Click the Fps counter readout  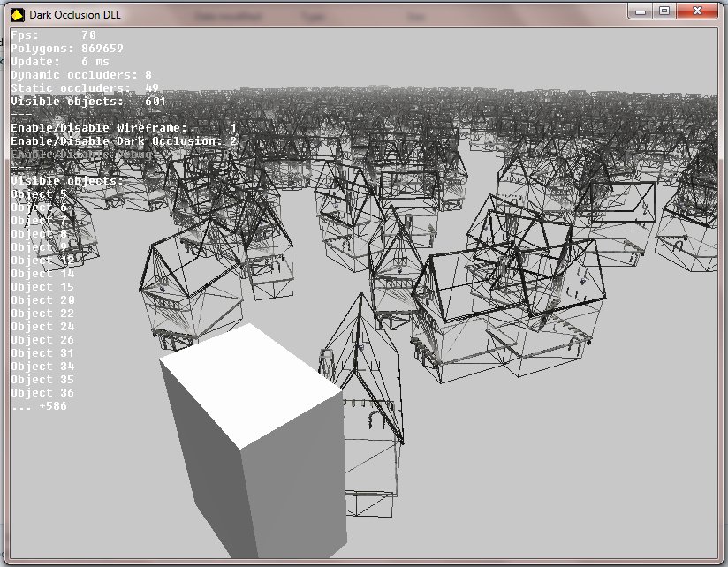[x=53, y=35]
